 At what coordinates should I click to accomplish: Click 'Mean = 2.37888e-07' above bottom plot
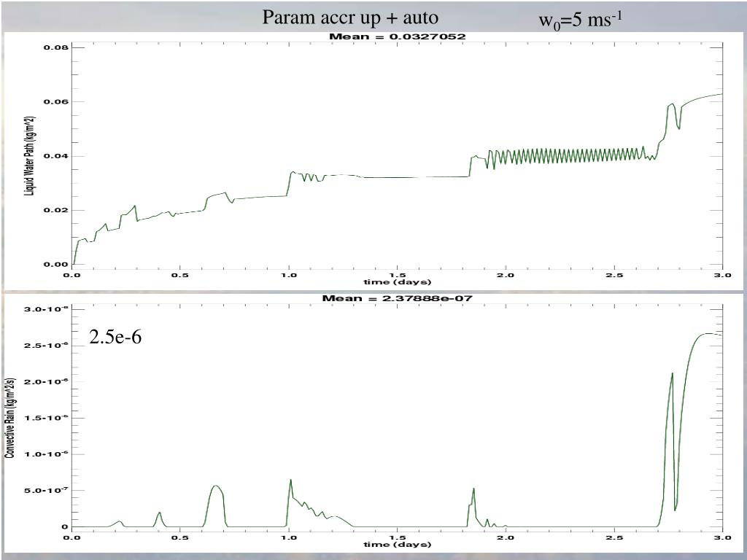[x=398, y=298]
